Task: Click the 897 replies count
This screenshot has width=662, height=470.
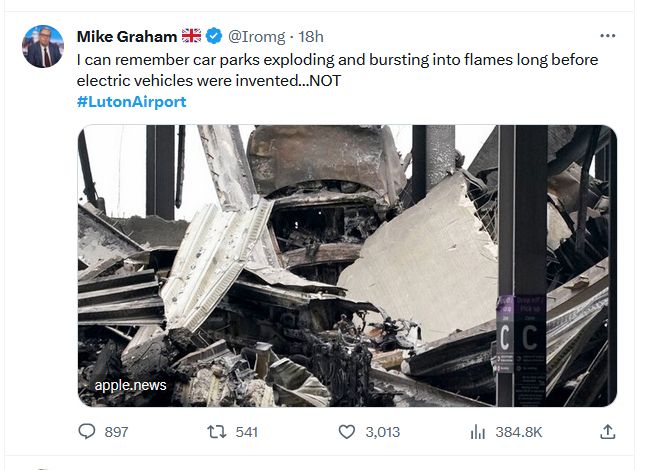Action: (116, 432)
